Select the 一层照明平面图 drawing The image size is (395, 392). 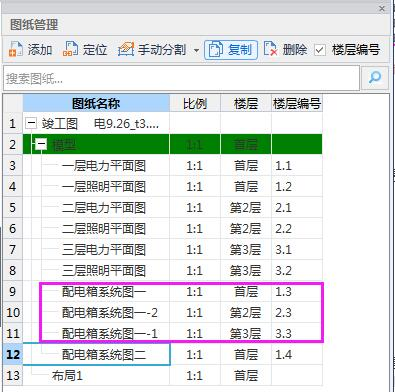[104, 187]
